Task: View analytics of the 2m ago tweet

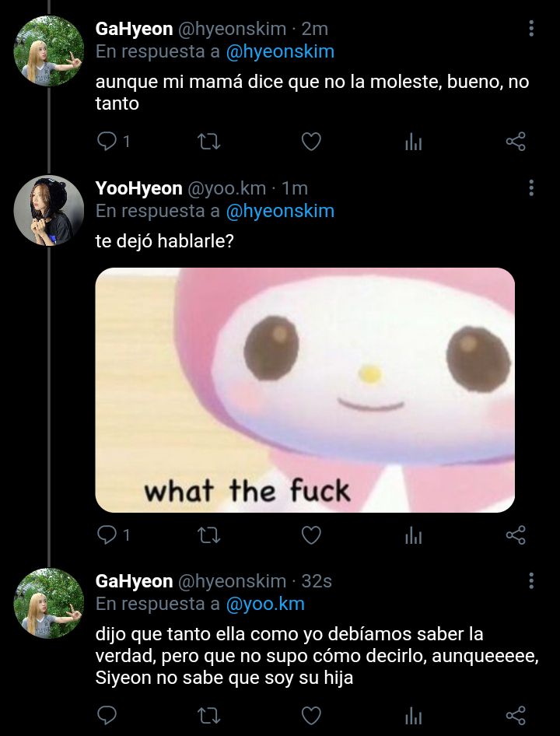Action: pos(414,142)
